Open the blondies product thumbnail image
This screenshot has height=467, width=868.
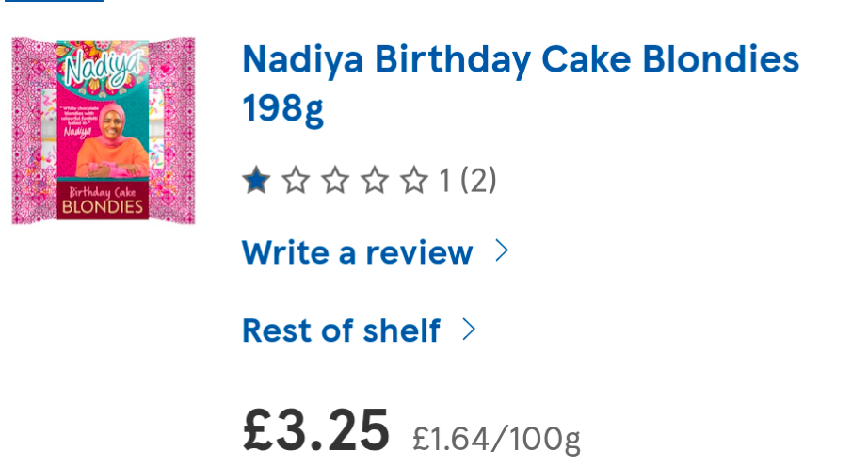pos(104,131)
